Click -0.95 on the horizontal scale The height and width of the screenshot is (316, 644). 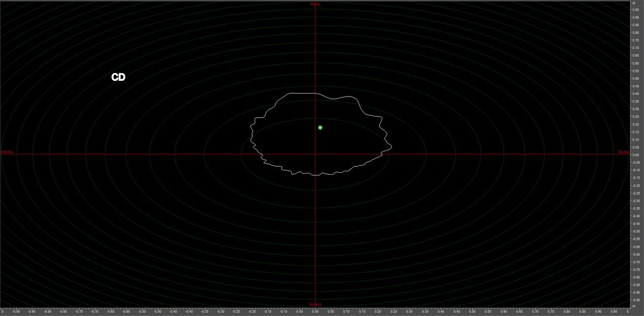(x=16, y=311)
